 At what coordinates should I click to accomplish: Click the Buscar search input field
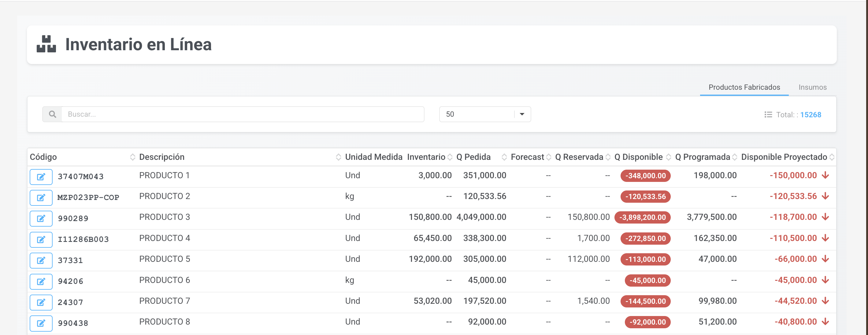pyautogui.click(x=243, y=114)
